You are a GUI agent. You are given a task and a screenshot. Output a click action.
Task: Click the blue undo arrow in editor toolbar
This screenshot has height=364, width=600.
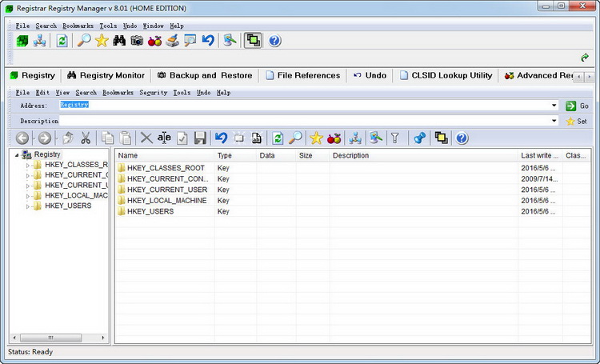click(x=221, y=138)
